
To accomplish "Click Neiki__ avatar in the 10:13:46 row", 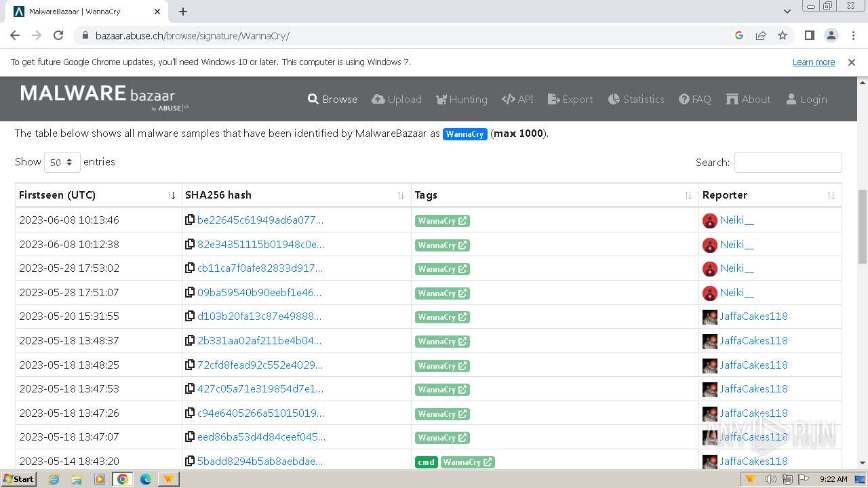I will point(710,220).
